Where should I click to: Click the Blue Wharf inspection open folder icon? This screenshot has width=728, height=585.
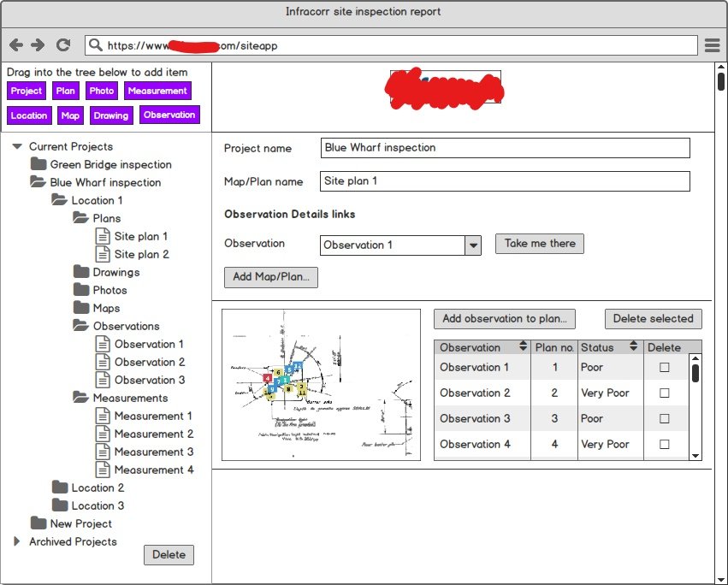(38, 181)
